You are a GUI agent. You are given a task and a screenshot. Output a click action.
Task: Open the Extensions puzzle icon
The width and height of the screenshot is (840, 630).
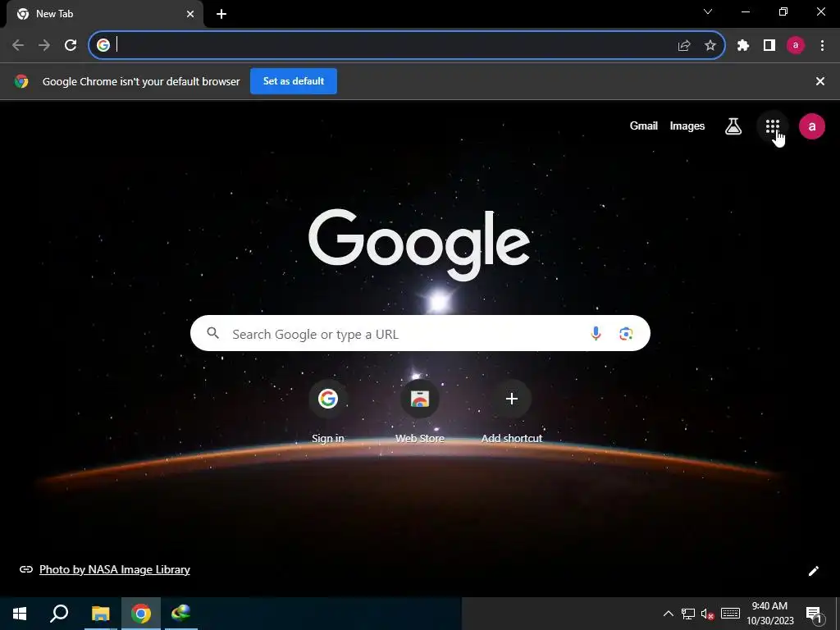(x=743, y=46)
